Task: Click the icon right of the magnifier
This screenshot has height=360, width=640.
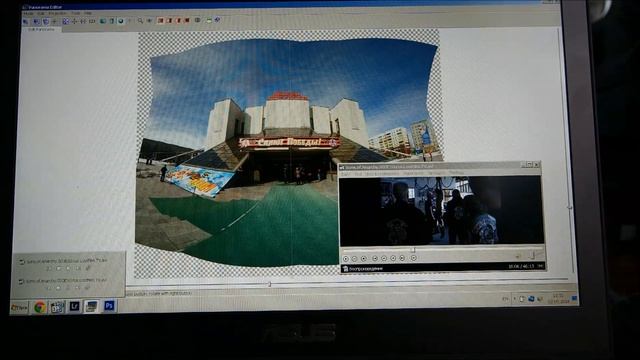Action: [x=150, y=20]
